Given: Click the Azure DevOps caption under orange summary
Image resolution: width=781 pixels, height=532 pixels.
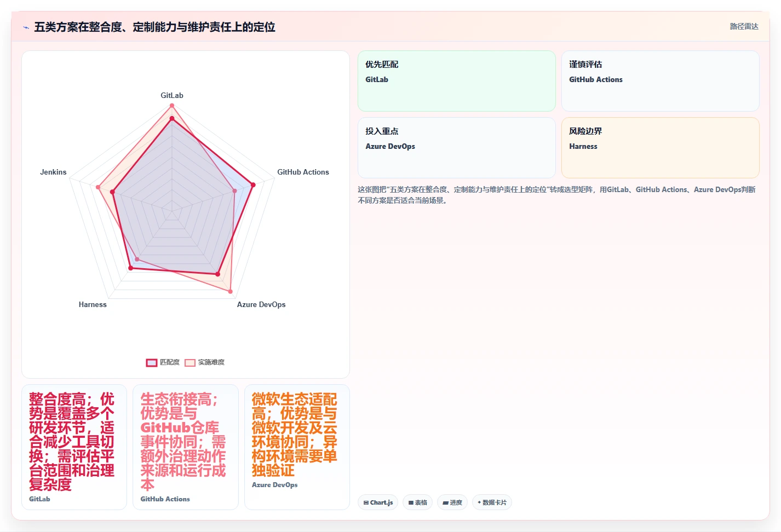Looking at the screenshot, I should [275, 485].
